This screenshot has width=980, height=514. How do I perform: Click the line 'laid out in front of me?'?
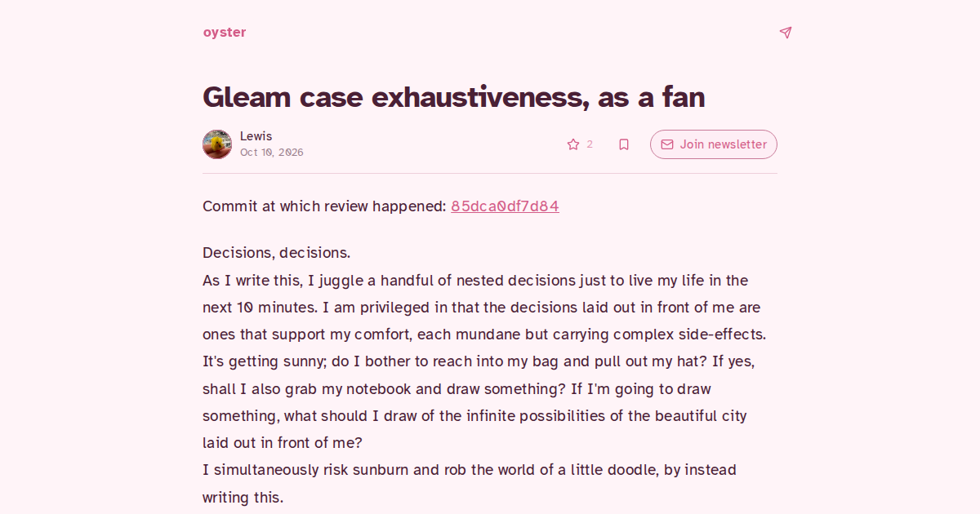coord(283,443)
